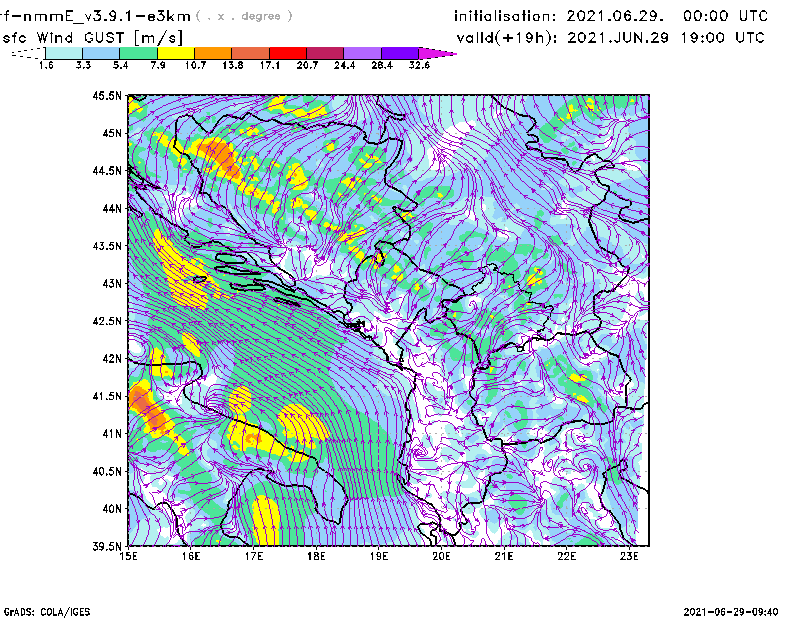Select the green 5.4–7.9 legend swatch

tap(138, 53)
